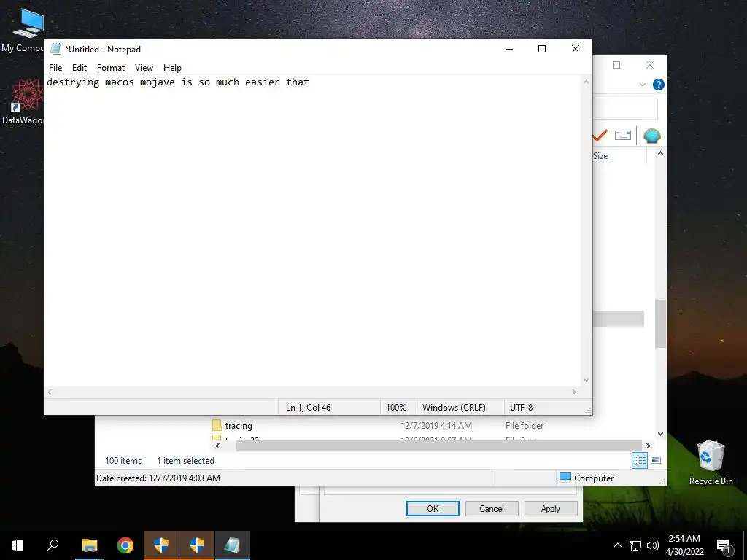Click Cancel in the properties dialog

click(491, 508)
